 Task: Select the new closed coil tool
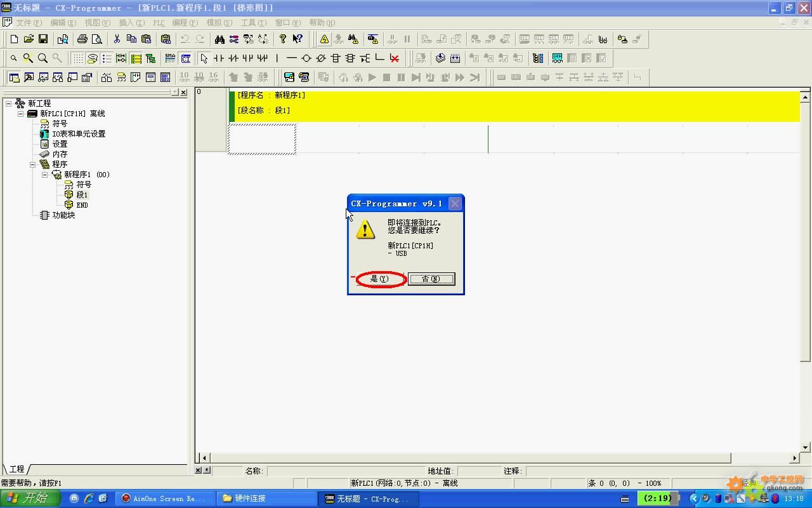321,58
